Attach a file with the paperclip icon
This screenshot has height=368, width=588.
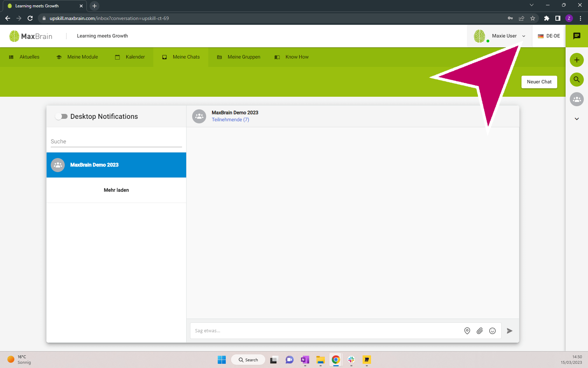click(x=480, y=331)
